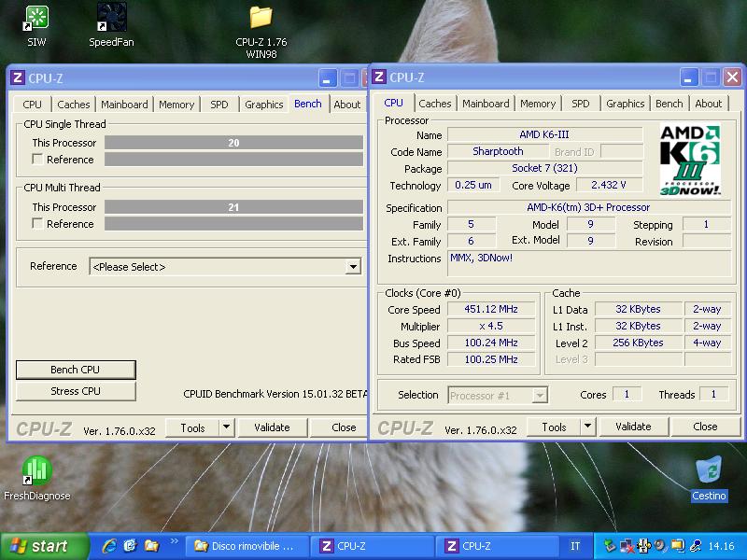Open the SIW desktop shortcut

point(37,19)
